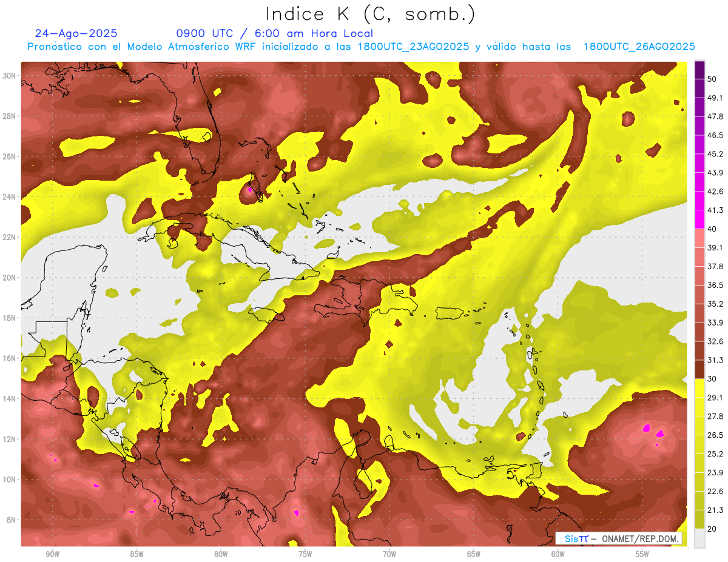Click legend value "39.1"
Screen dimensions: 728x562
715,247
